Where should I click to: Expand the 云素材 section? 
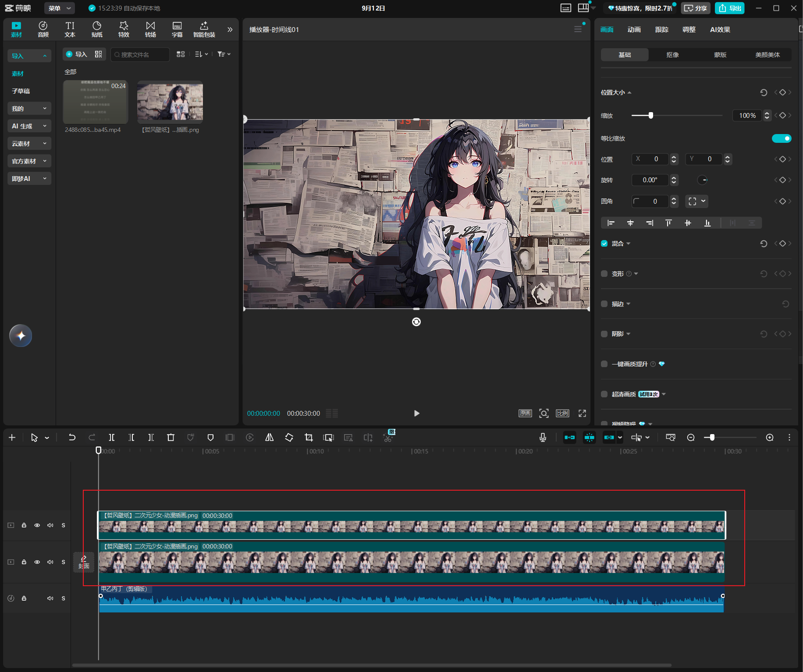[x=29, y=143]
